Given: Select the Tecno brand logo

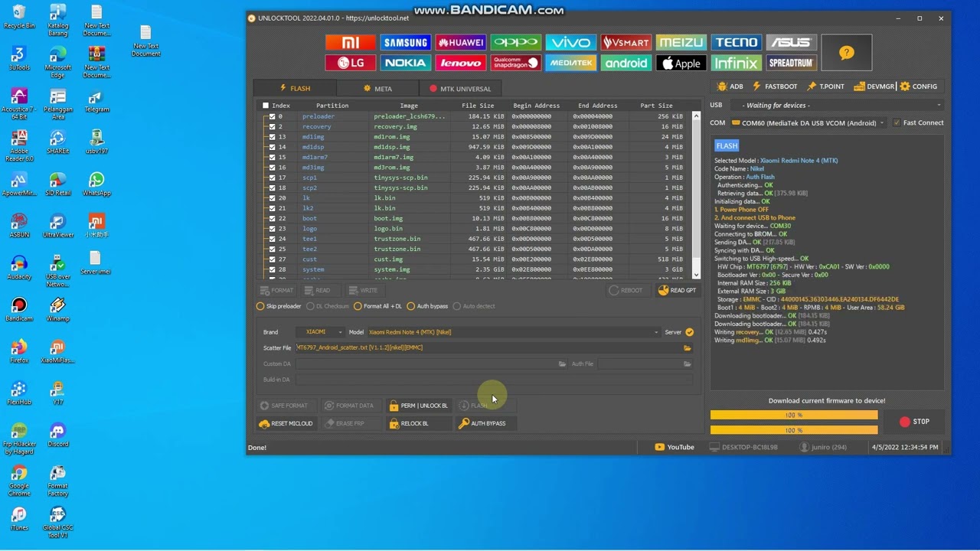Looking at the screenshot, I should (736, 43).
